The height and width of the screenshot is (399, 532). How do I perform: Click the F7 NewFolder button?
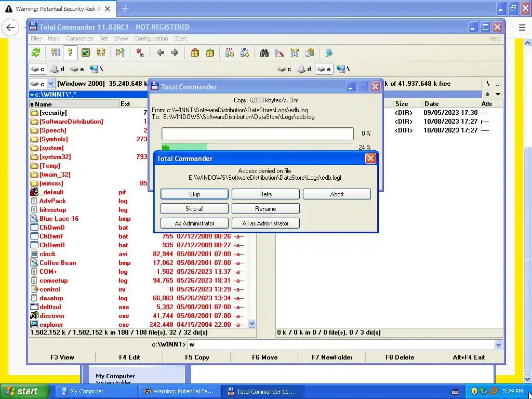point(332,357)
